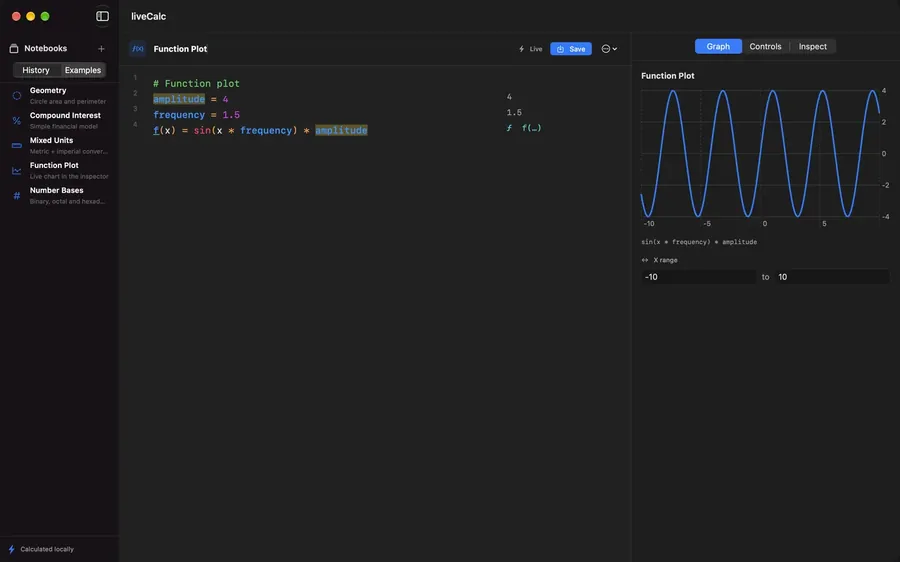The width and height of the screenshot is (900, 562).
Task: Click the sine wave graph
Action: click(x=761, y=154)
